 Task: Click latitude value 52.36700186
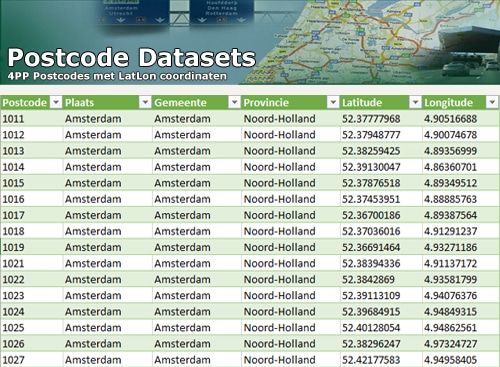click(371, 215)
